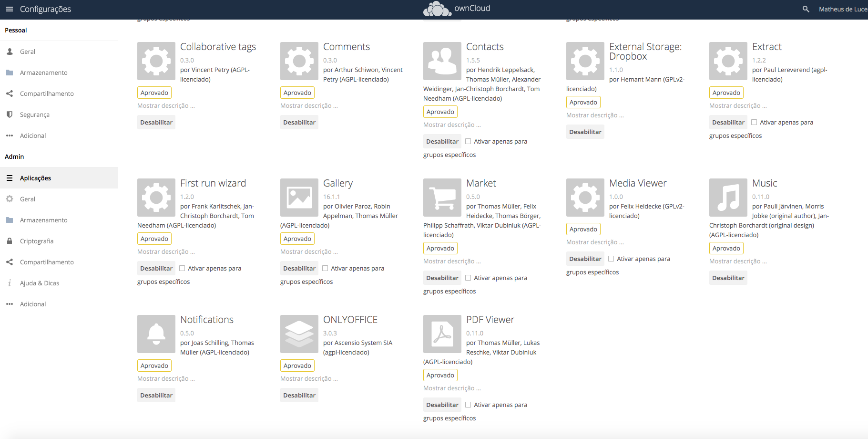Image resolution: width=868 pixels, height=439 pixels.
Task: Click the External Storage Dropbox gear icon
Action: (585, 61)
